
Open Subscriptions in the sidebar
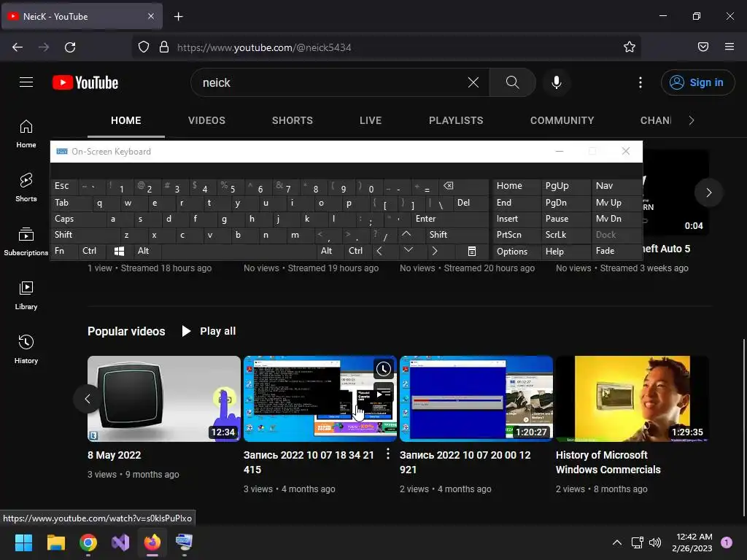(x=26, y=241)
